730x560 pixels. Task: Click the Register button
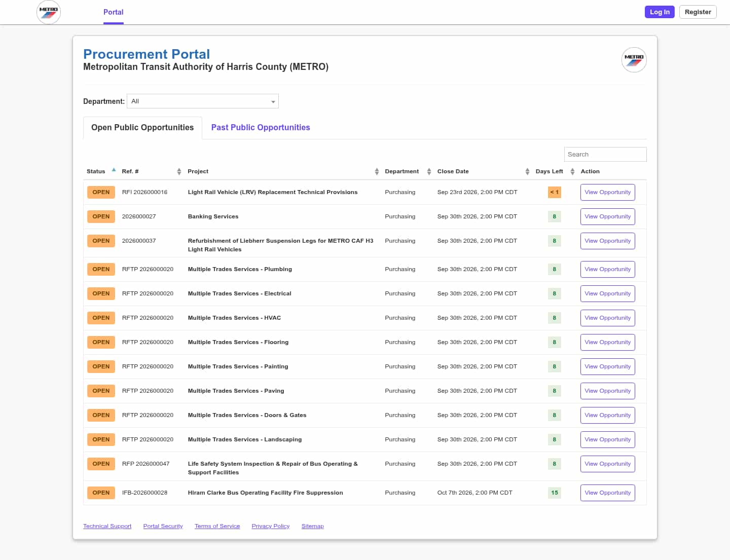pos(698,12)
